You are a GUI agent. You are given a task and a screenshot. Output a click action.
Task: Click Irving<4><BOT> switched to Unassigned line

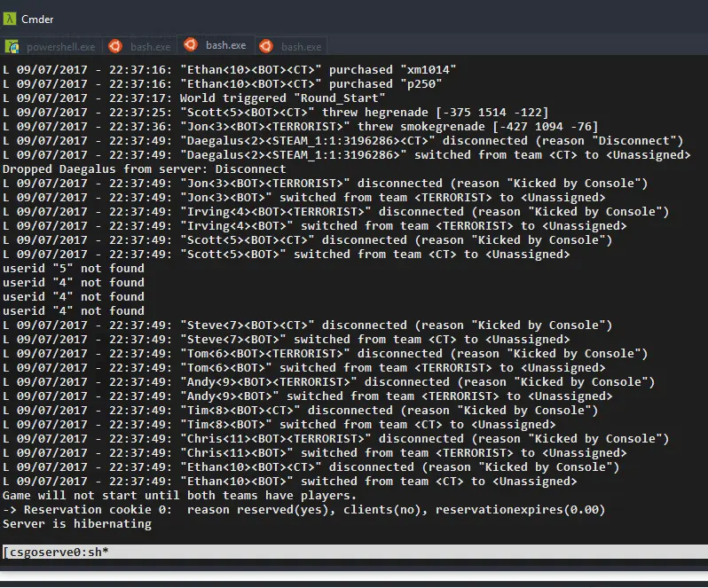tap(315, 226)
